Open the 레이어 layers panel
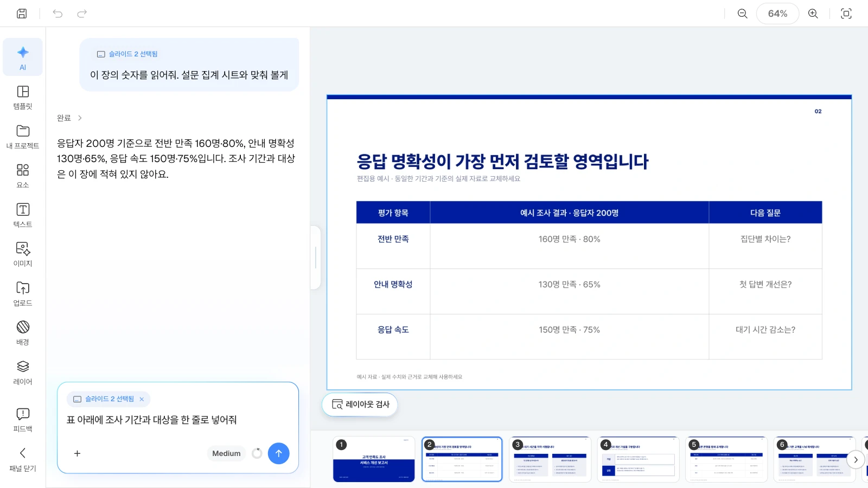868x488 pixels. pos(23,373)
